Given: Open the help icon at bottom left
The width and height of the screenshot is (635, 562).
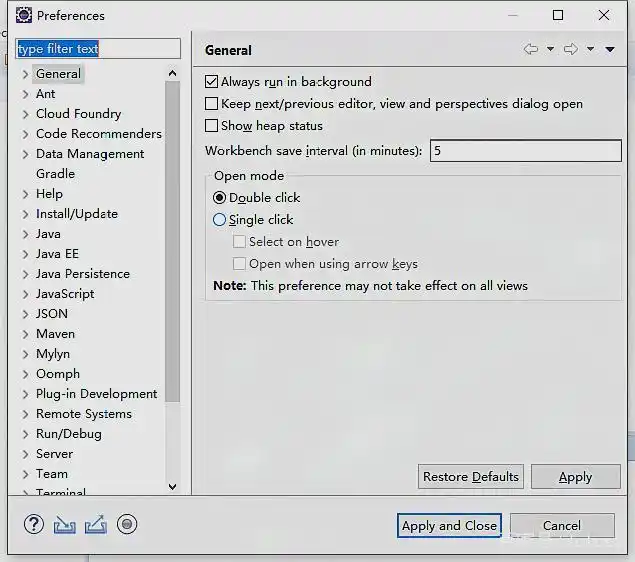Looking at the screenshot, I should pos(34,524).
